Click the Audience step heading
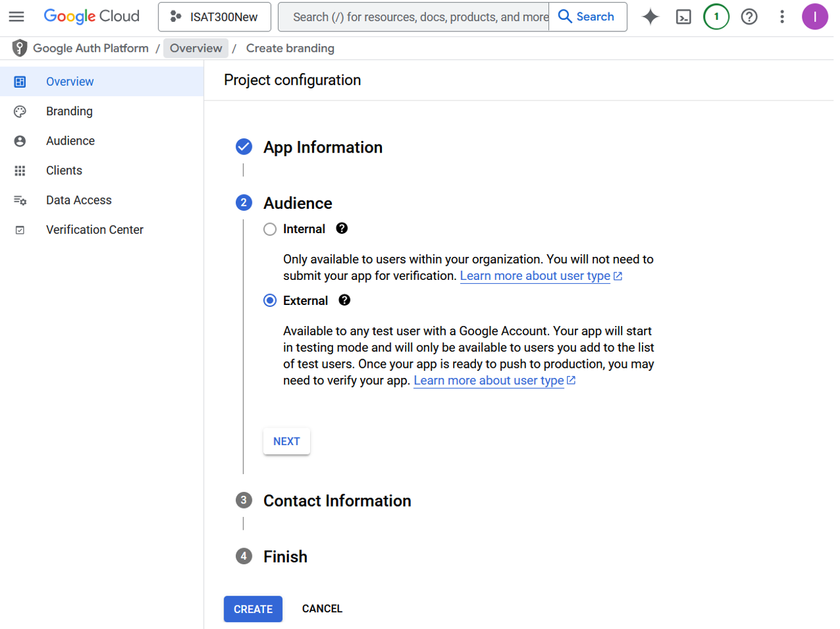The height and width of the screenshot is (629, 840). coord(298,203)
